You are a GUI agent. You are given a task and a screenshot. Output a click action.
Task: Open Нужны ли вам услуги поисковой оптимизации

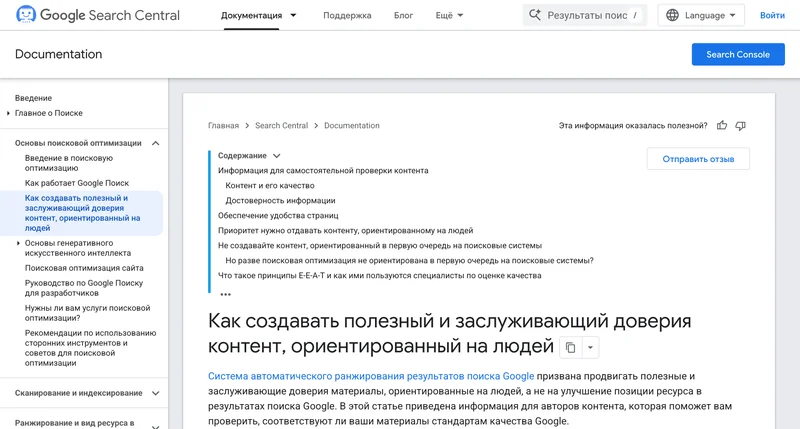point(87,313)
